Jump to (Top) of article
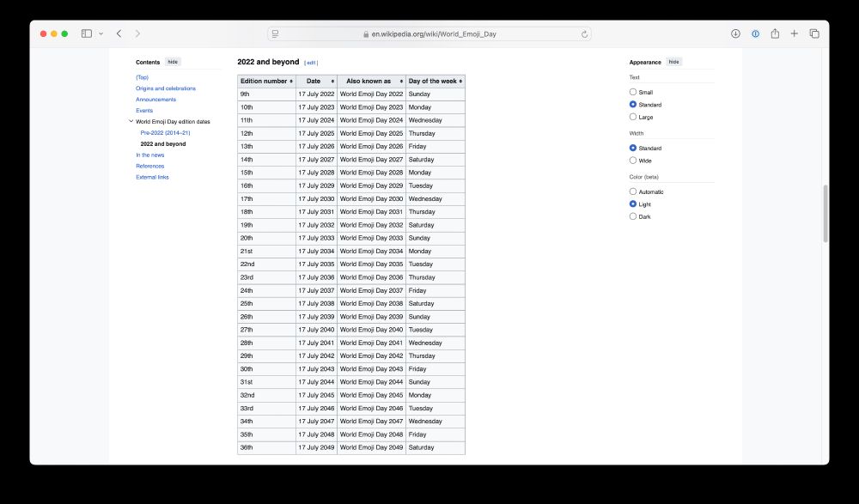 pyautogui.click(x=142, y=77)
